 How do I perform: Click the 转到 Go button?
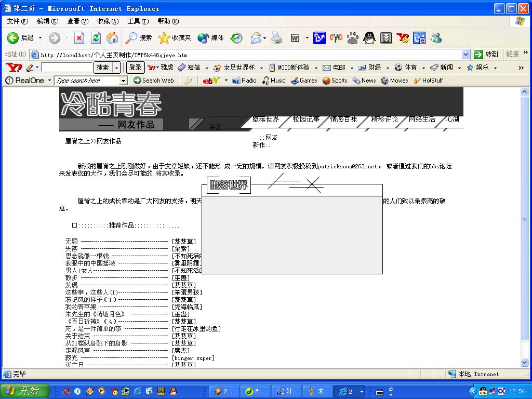click(486, 55)
